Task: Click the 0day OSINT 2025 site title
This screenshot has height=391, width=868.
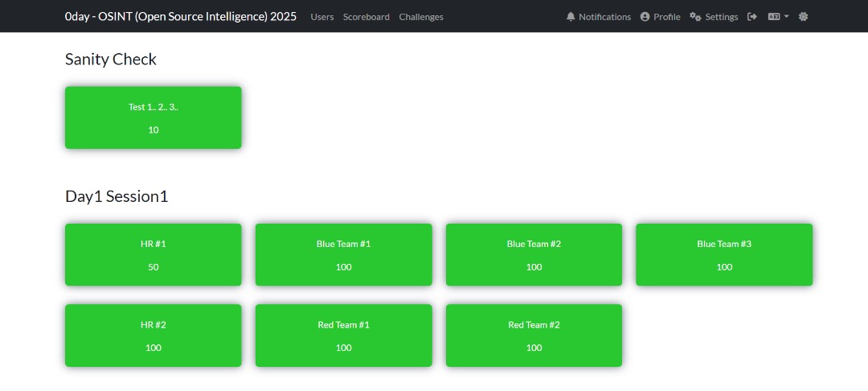Action: coord(181,16)
